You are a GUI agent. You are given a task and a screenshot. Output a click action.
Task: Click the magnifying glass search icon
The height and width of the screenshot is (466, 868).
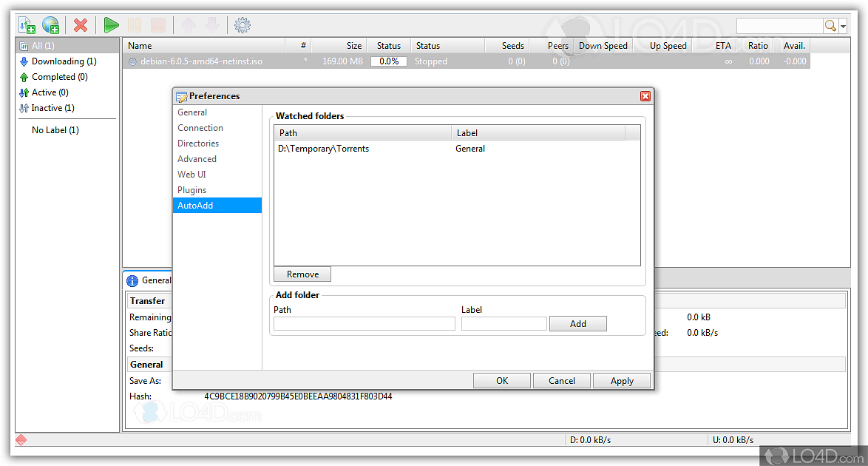point(830,26)
